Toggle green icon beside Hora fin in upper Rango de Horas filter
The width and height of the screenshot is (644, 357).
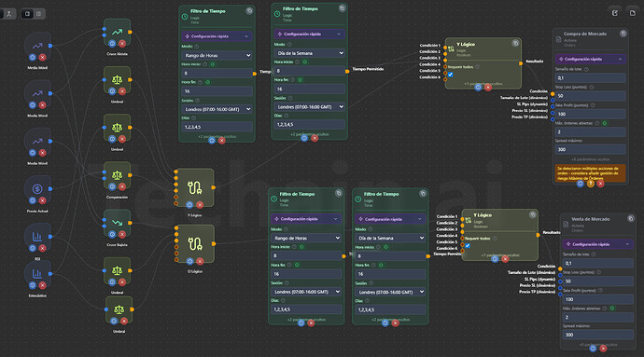[207, 82]
